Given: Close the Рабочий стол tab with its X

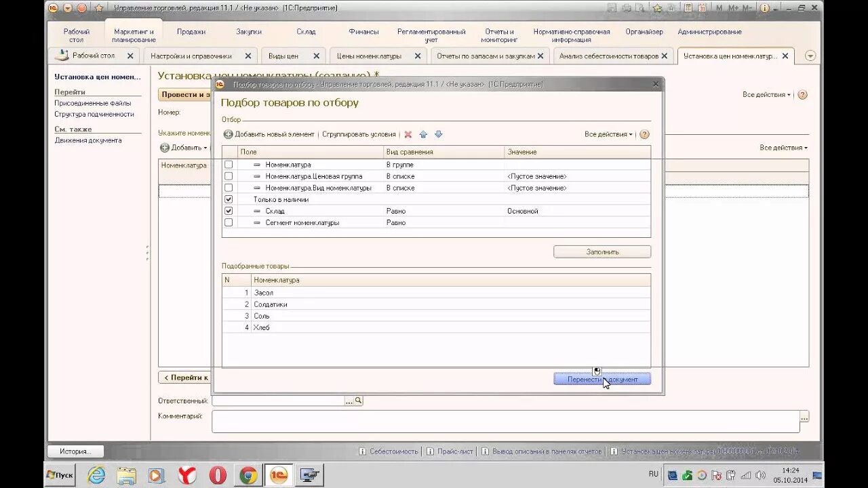Looking at the screenshot, I should [x=130, y=56].
